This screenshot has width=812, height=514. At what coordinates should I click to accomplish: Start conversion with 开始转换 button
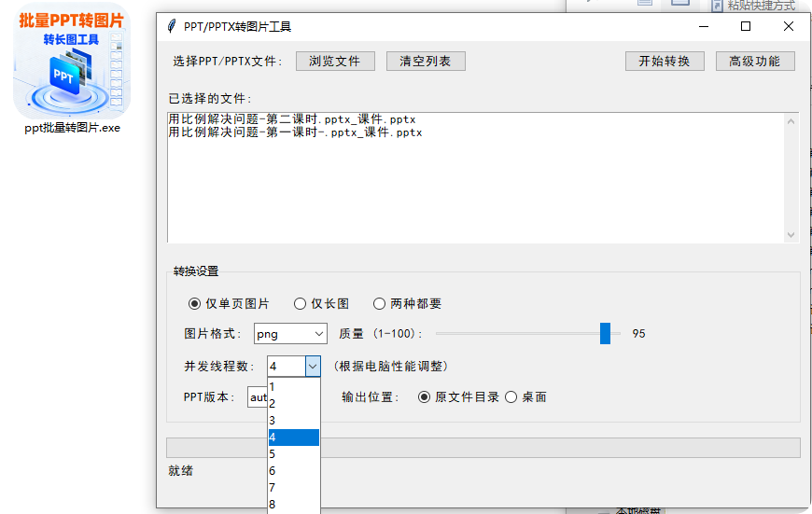click(x=664, y=62)
